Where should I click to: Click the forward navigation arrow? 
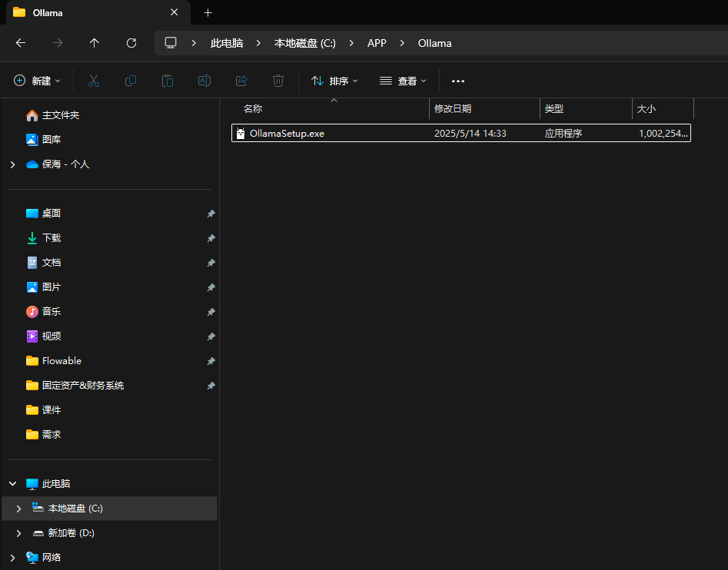click(58, 43)
